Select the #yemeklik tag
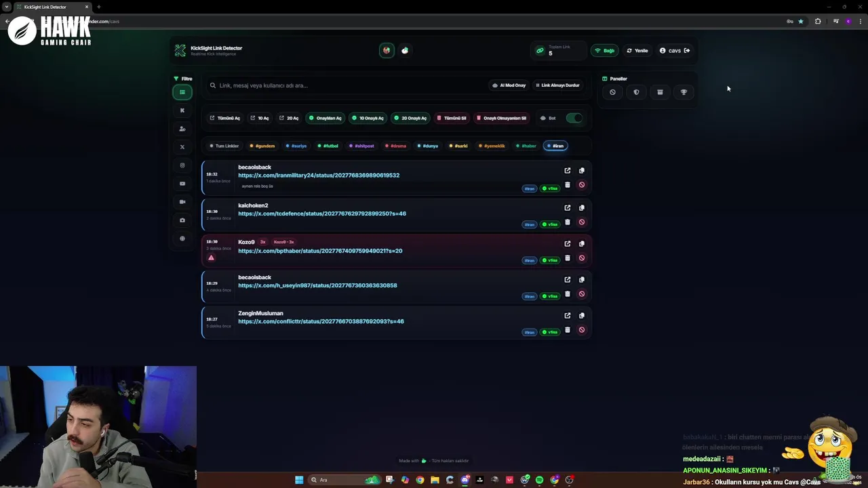 point(492,146)
